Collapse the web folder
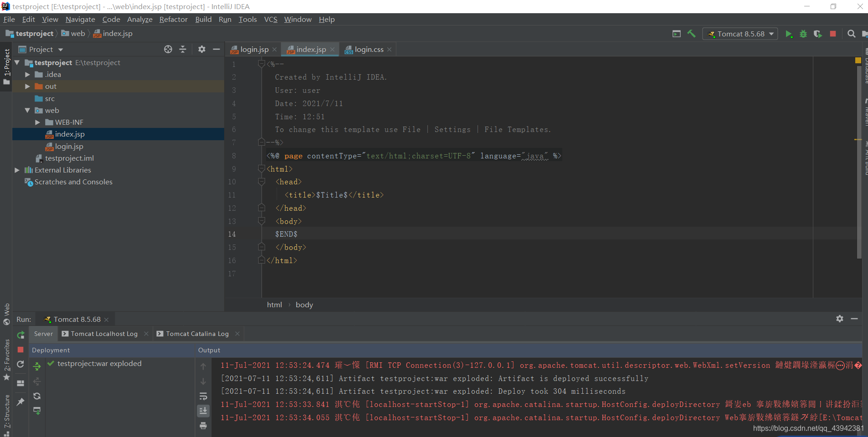 tap(27, 111)
